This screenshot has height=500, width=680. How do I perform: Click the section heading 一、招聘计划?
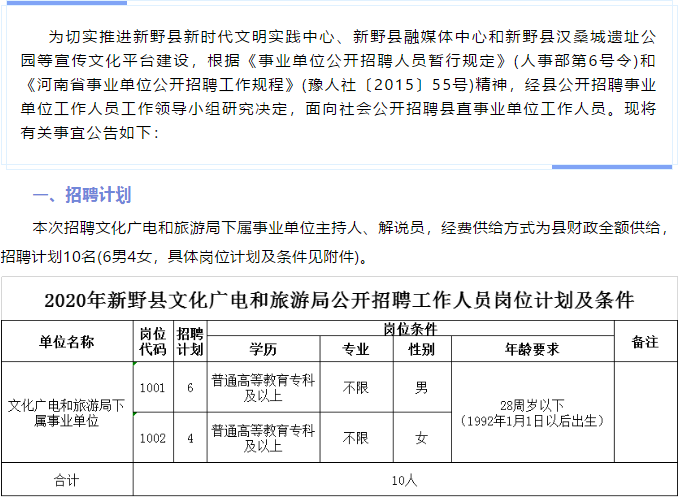click(x=82, y=194)
